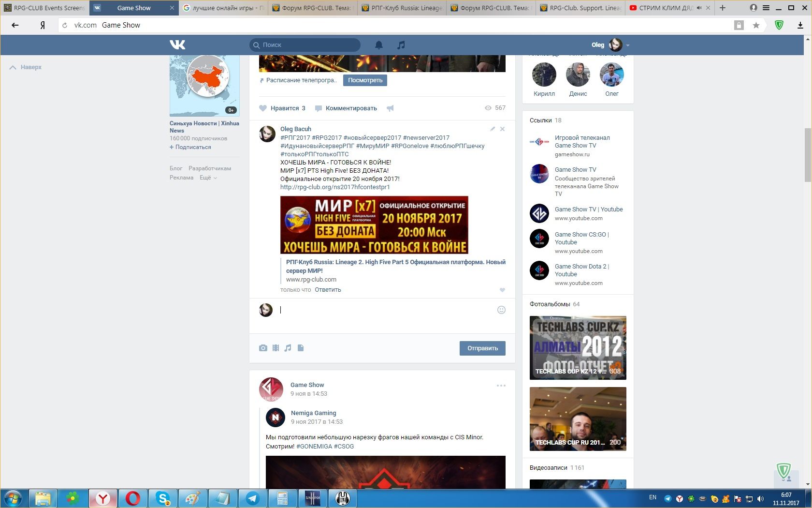Click the #GONEMIGA hashtag
This screenshot has width=812, height=508.
click(x=314, y=447)
